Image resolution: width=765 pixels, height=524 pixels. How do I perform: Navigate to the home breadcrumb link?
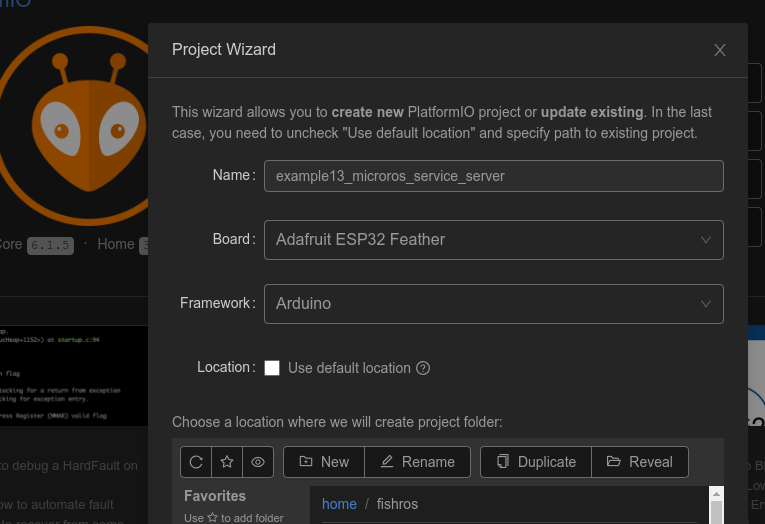(x=339, y=504)
